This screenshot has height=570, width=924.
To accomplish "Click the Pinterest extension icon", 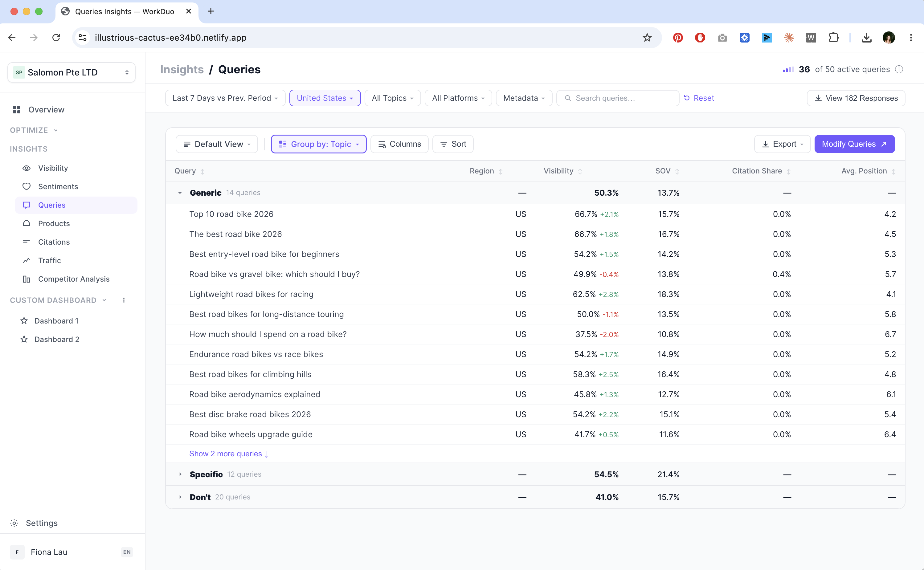I will tap(678, 38).
